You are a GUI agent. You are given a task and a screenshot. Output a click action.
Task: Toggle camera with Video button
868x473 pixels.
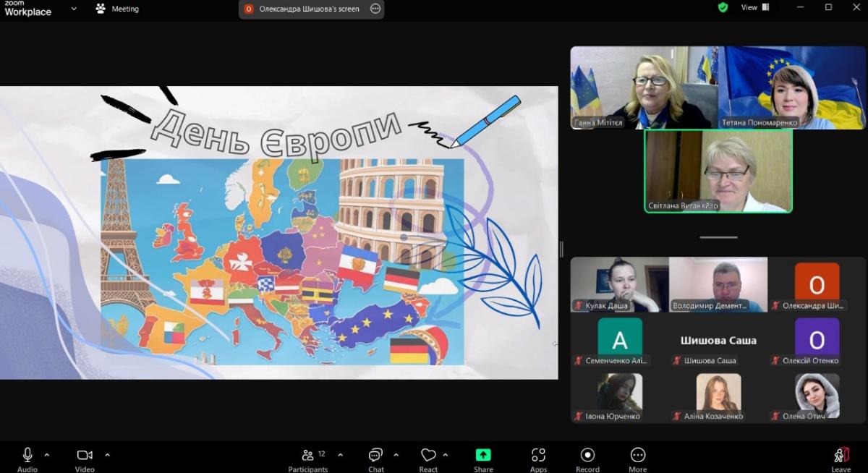tap(85, 456)
